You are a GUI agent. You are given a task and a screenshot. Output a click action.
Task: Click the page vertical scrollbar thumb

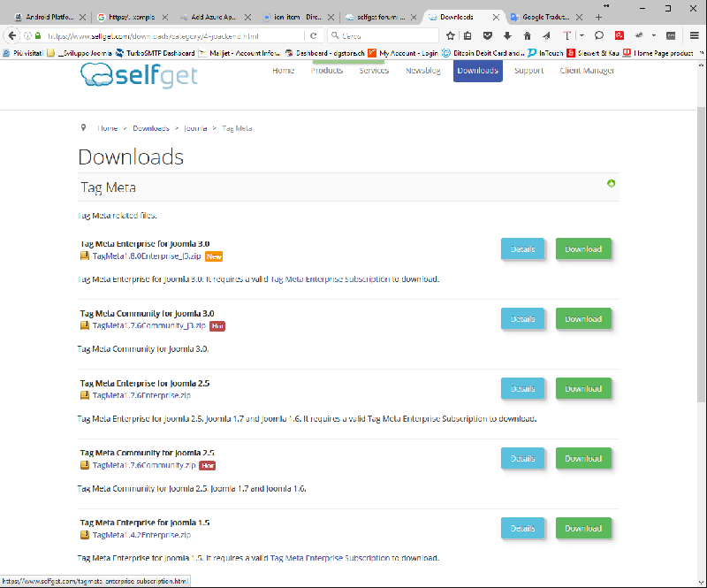pyautogui.click(x=701, y=254)
